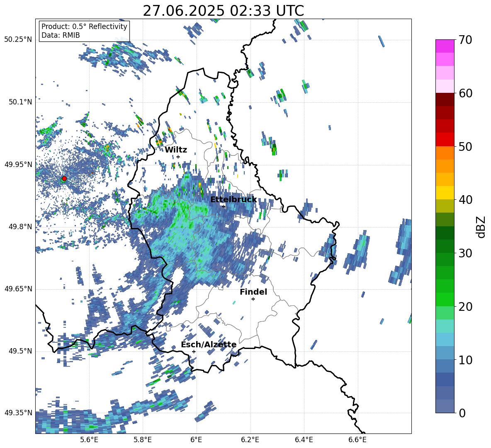Viewport: 491px width, 448px height.
Task: Click the 5.6°E longitude label
Action: (x=89, y=440)
